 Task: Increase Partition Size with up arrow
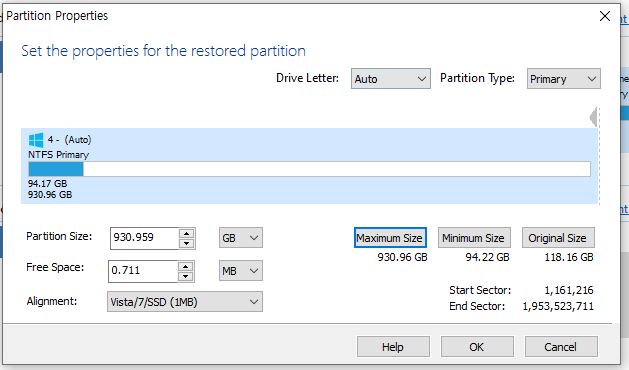186,234
